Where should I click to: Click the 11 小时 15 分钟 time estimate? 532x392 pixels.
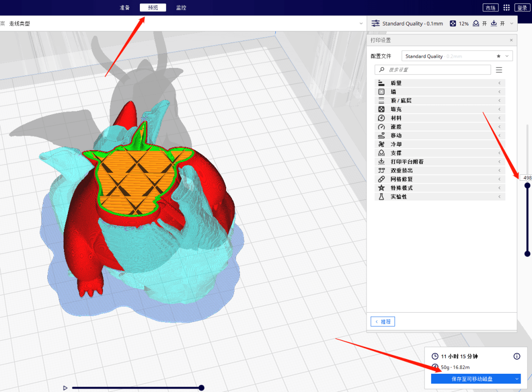click(x=459, y=356)
